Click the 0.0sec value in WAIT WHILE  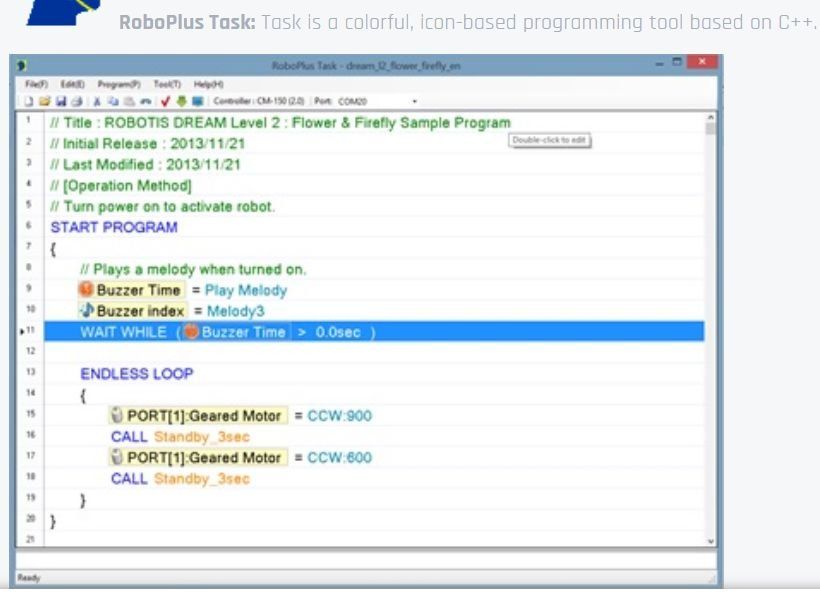[x=338, y=332]
